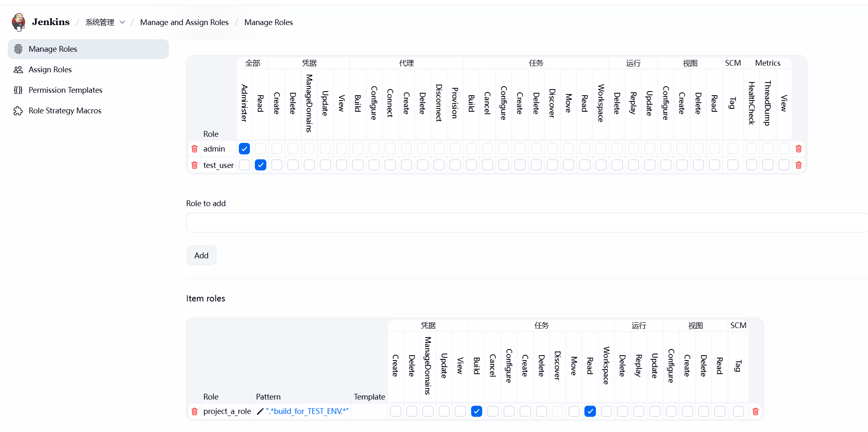Delete project_a_role using left trash icon
Screen dimensions: 868x432
[195, 411]
